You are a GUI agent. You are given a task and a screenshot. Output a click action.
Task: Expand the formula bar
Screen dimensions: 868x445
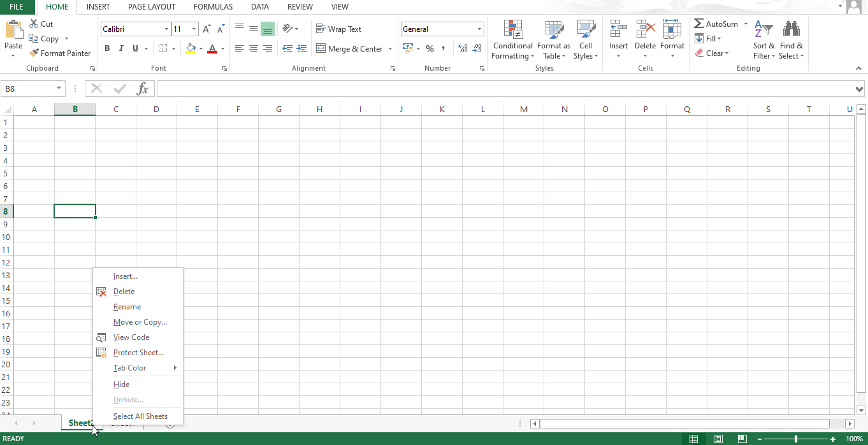point(860,88)
